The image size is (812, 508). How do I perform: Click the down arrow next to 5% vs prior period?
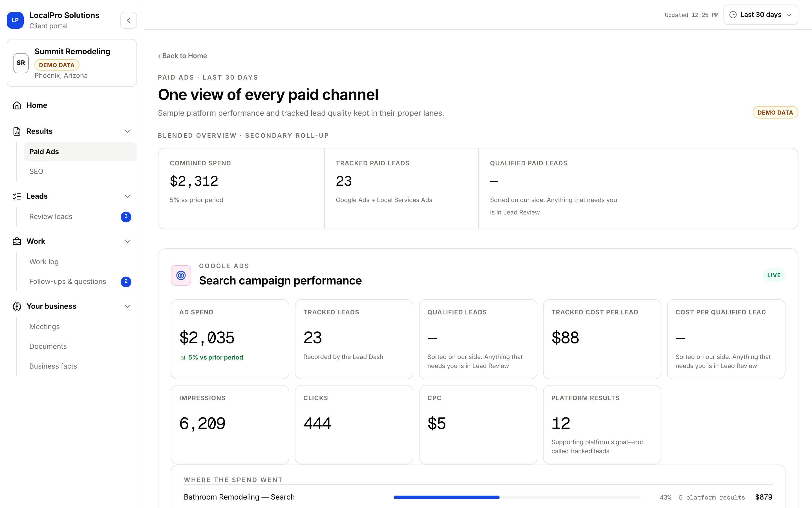click(183, 358)
